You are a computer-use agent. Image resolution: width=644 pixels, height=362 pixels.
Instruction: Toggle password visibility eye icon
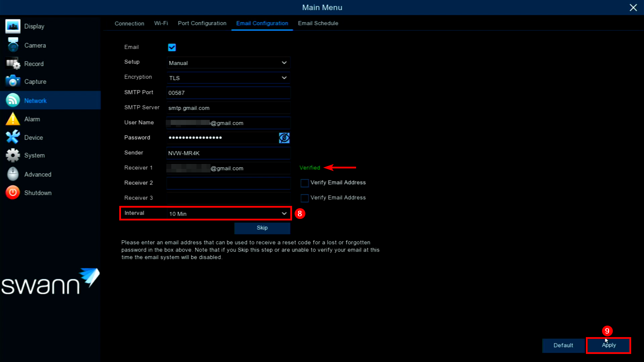coord(284,138)
